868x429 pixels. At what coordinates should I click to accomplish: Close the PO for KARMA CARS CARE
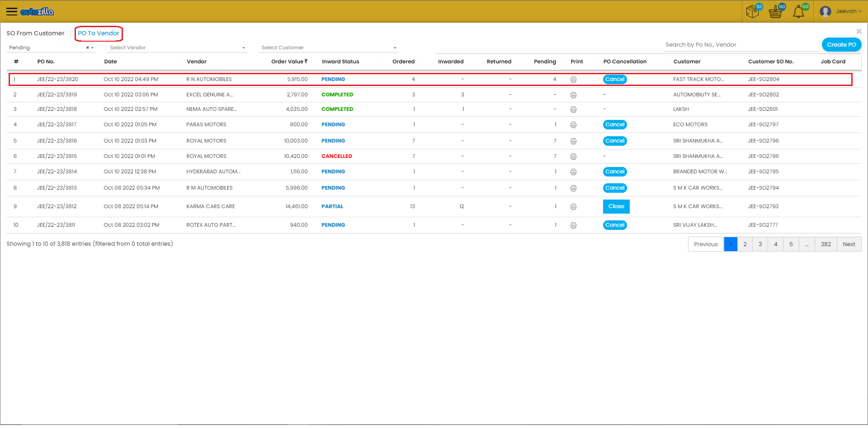616,206
